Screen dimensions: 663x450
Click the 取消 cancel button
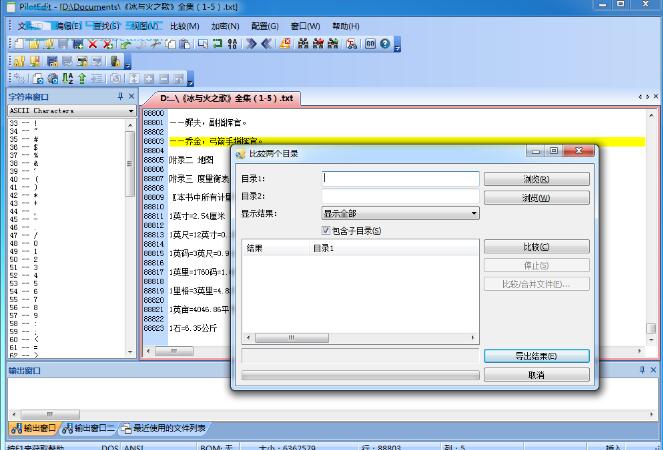click(537, 375)
